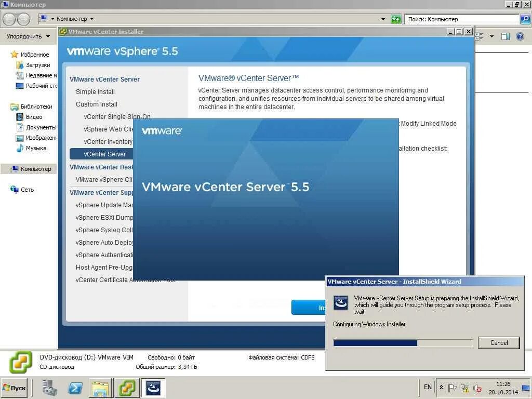Open PowerShell from the taskbar
The width and height of the screenshot is (532, 399).
tap(75, 388)
